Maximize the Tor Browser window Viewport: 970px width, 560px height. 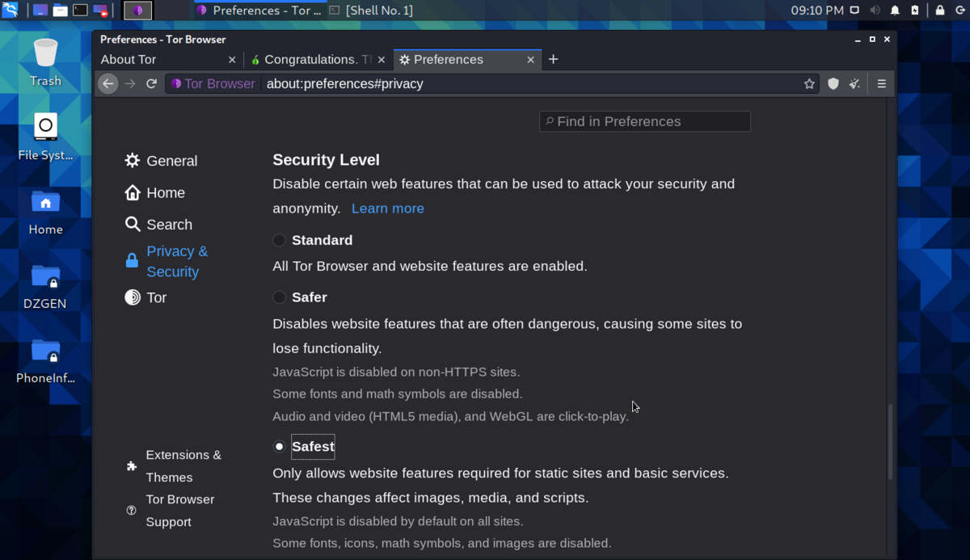coord(872,39)
